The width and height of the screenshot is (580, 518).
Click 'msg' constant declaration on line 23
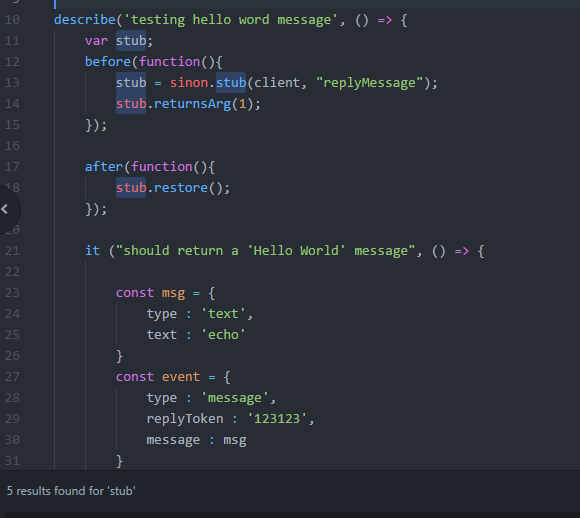[173, 293]
